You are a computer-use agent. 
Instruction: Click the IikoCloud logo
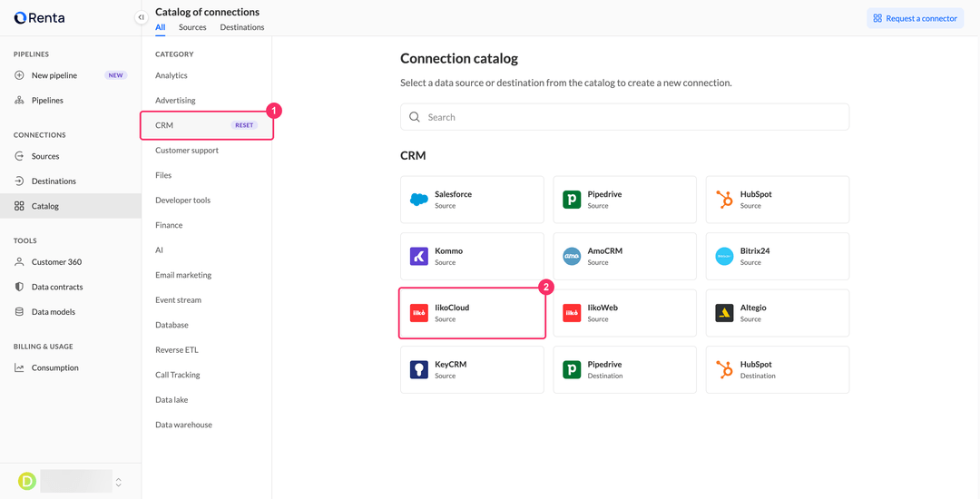(418, 313)
